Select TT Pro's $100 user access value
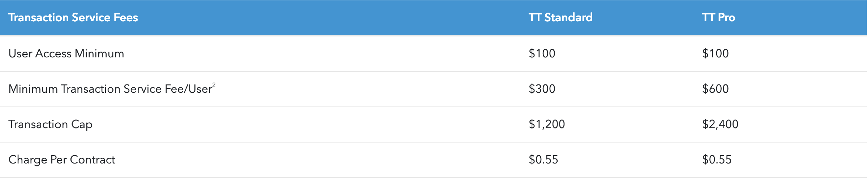The width and height of the screenshot is (868, 179). click(x=715, y=54)
